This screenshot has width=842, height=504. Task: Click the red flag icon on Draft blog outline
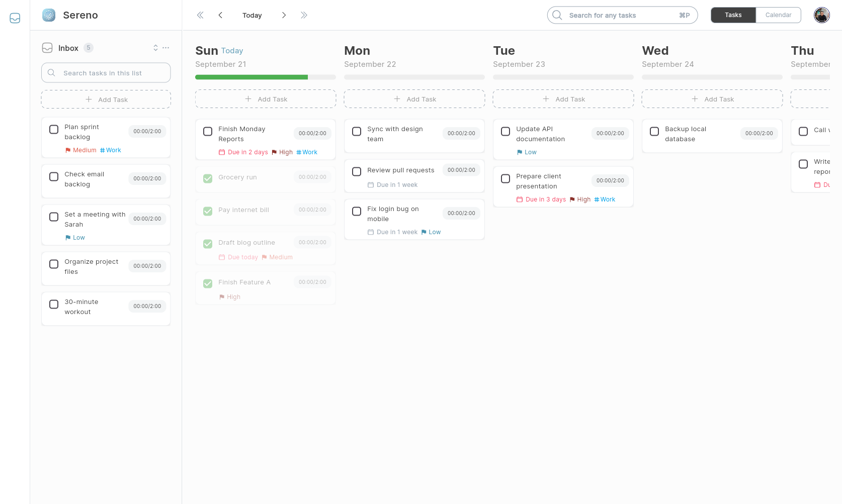click(264, 257)
